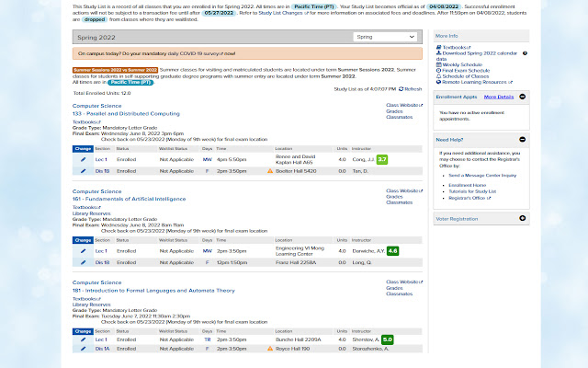Click More Details in Enrollment Appts

(x=498, y=96)
